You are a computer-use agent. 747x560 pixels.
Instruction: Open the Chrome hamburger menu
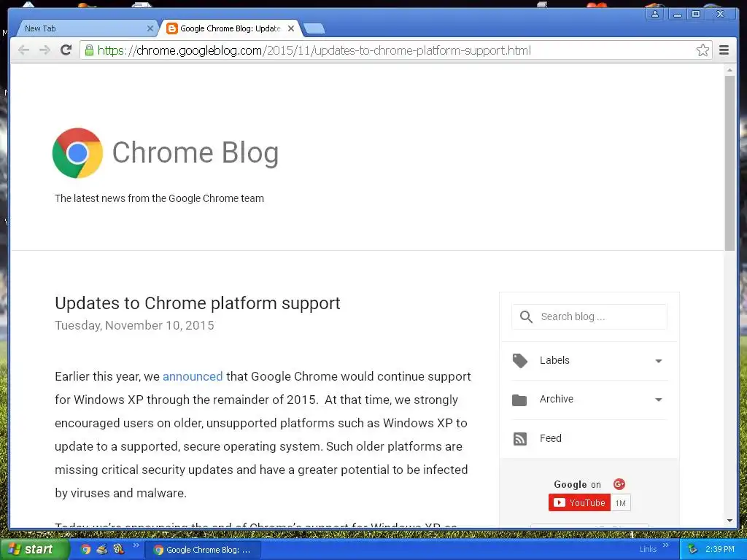point(724,50)
